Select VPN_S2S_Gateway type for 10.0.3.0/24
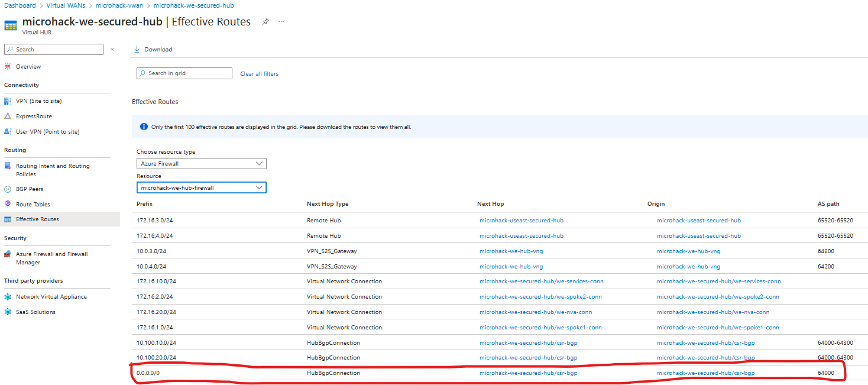The height and width of the screenshot is (385, 868). [x=332, y=251]
